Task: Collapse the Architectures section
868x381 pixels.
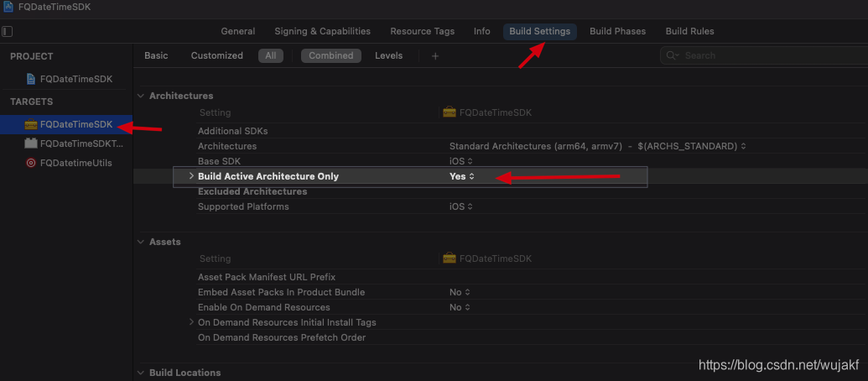Action: pyautogui.click(x=141, y=96)
